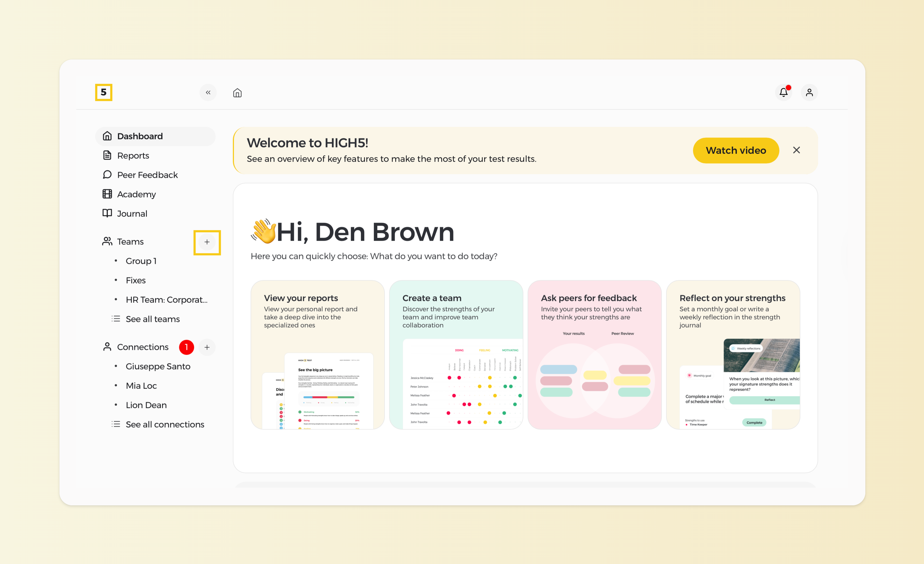The height and width of the screenshot is (564, 924).
Task: Select the Fixes team
Action: [135, 280]
